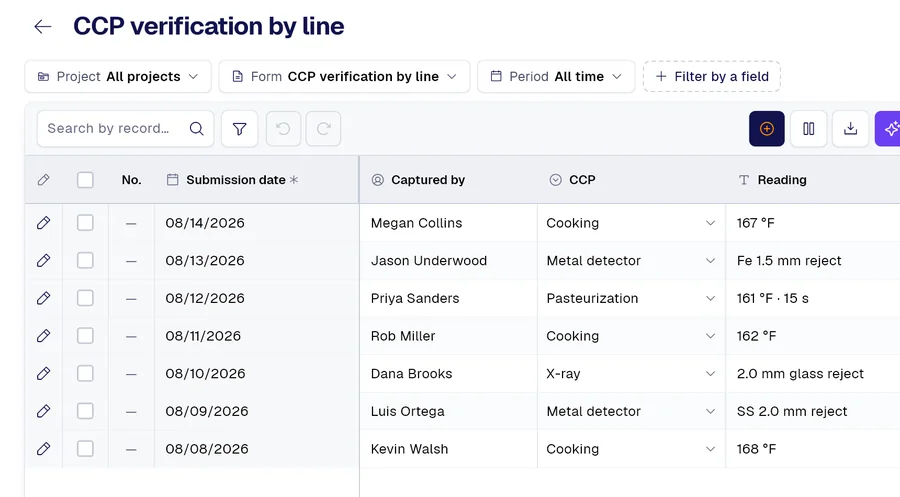Image resolution: width=900 pixels, height=497 pixels.
Task: Edit the 08/14/2026 row with pencil icon
Action: [43, 223]
